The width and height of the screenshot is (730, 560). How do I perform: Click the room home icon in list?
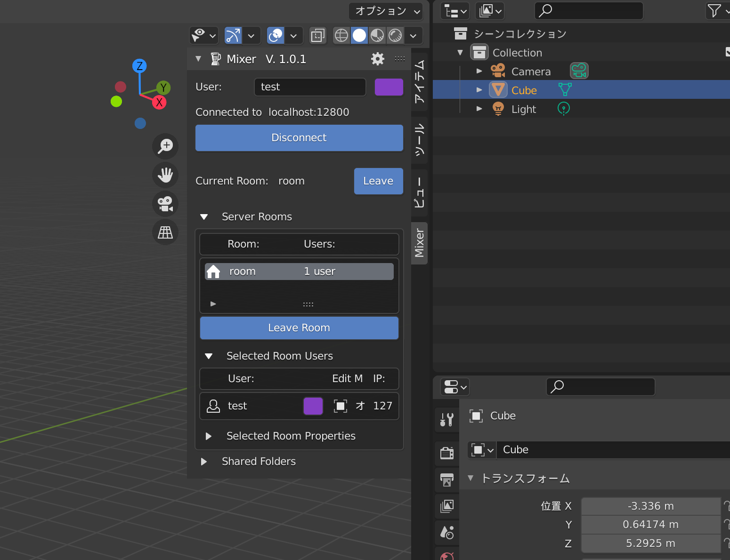213,272
